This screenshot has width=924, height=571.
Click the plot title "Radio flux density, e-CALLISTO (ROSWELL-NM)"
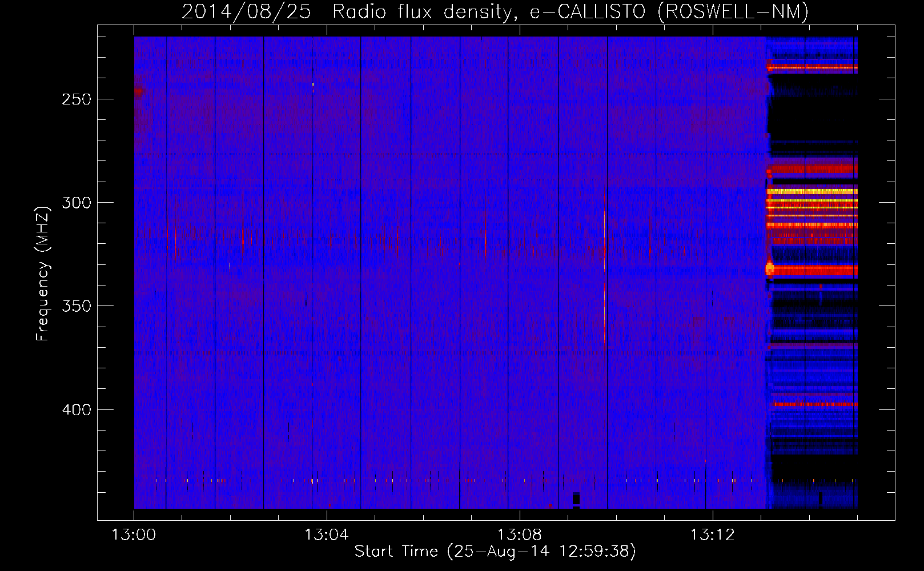pos(571,11)
